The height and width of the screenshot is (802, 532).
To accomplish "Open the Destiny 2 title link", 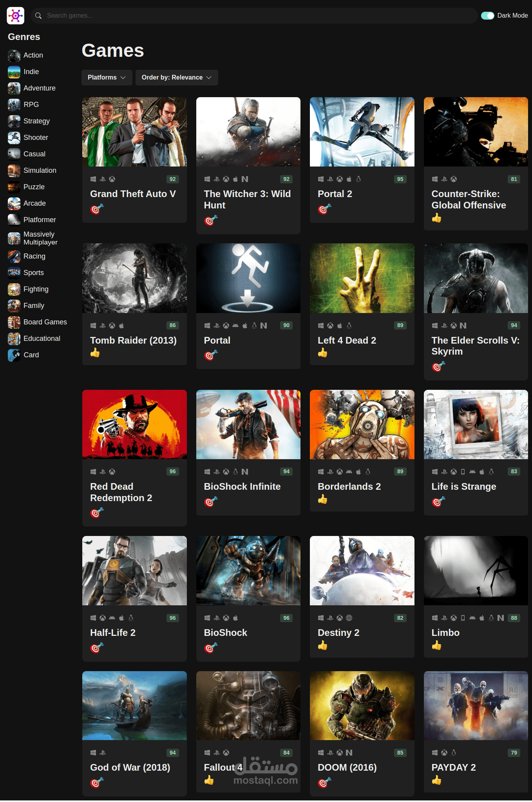I will 338,633.
